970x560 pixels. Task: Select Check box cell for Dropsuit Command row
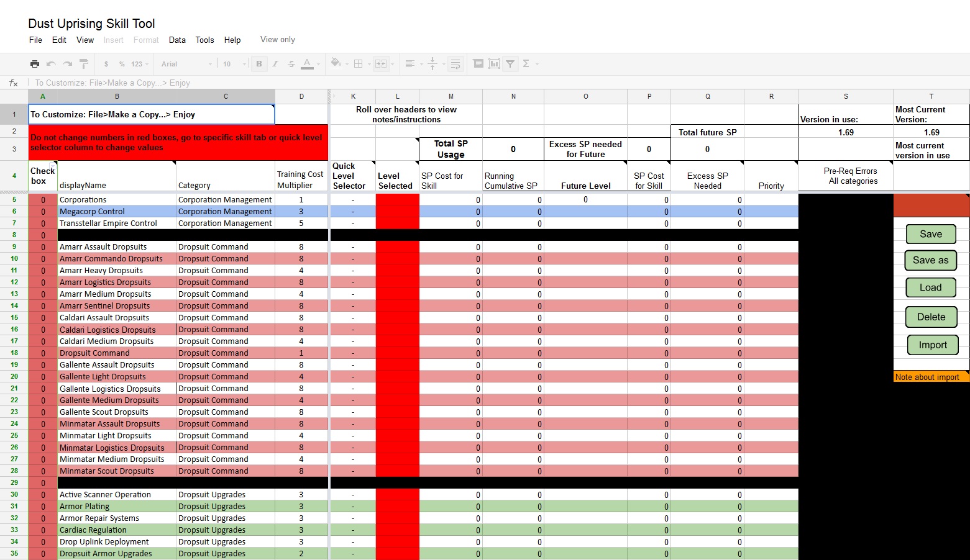pyautogui.click(x=43, y=353)
